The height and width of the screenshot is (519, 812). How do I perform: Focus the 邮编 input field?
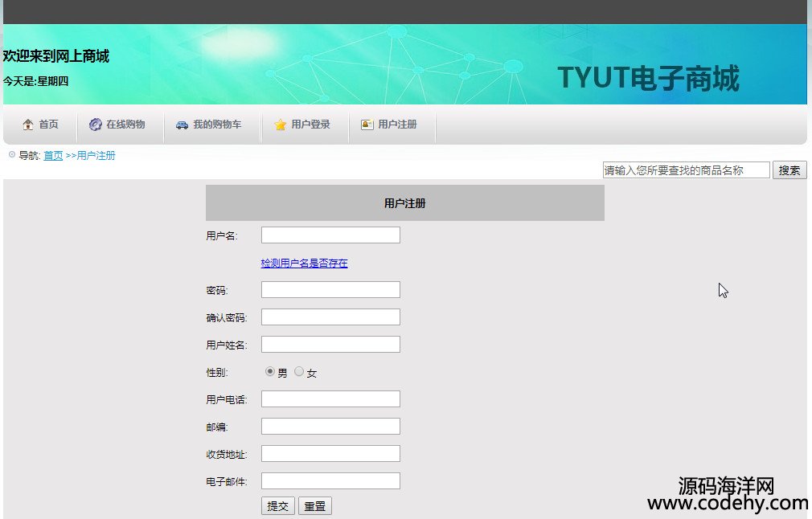330,427
